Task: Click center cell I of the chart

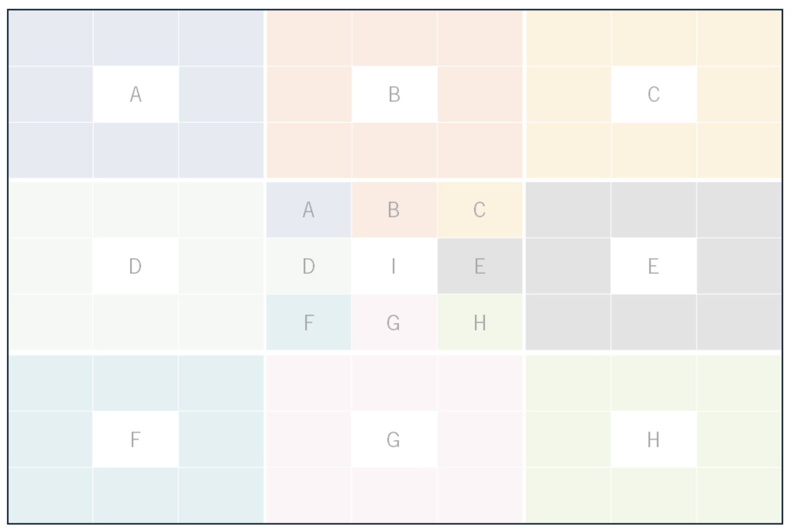Action: pos(394,266)
